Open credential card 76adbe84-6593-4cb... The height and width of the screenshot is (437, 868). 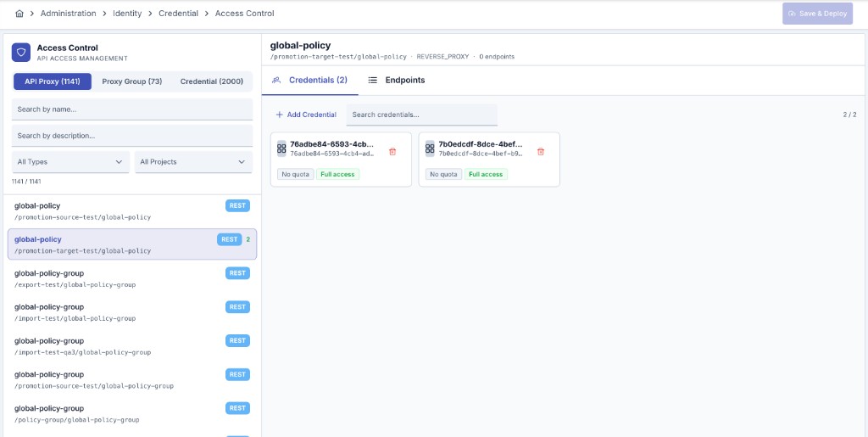pyautogui.click(x=341, y=159)
